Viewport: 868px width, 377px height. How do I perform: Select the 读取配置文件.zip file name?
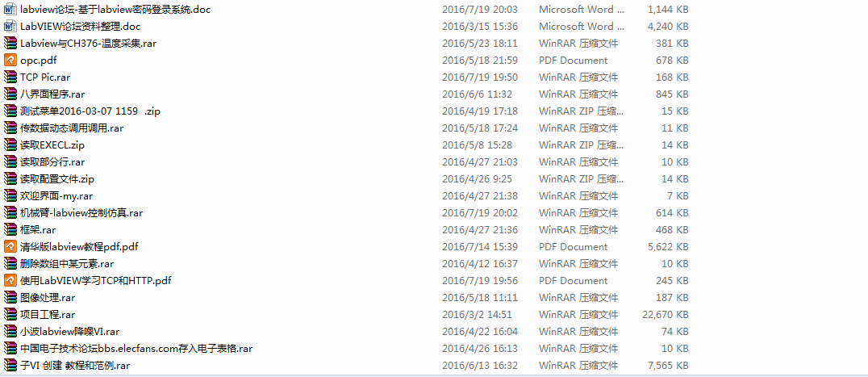pyautogui.click(x=57, y=178)
